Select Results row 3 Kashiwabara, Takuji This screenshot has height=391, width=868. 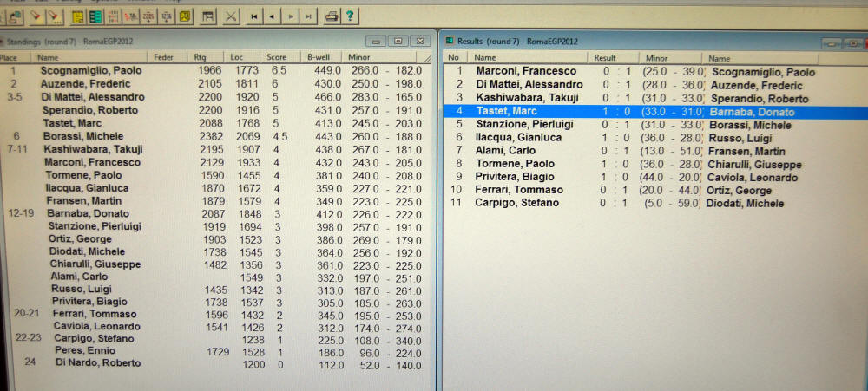527,99
